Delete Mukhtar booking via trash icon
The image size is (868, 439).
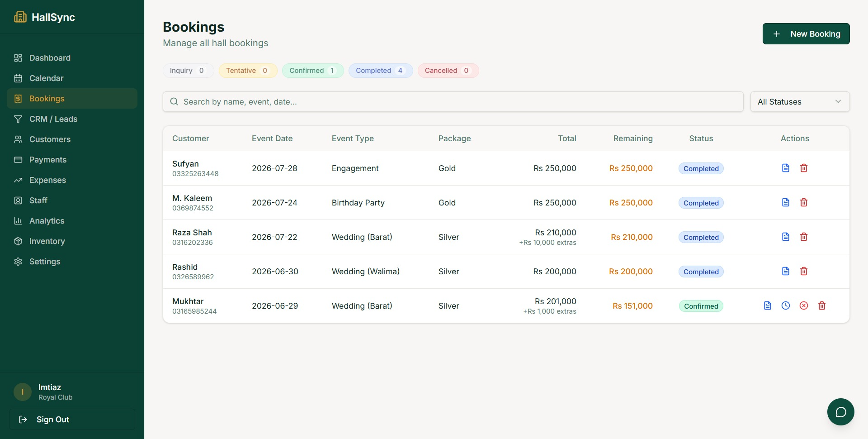822,305
